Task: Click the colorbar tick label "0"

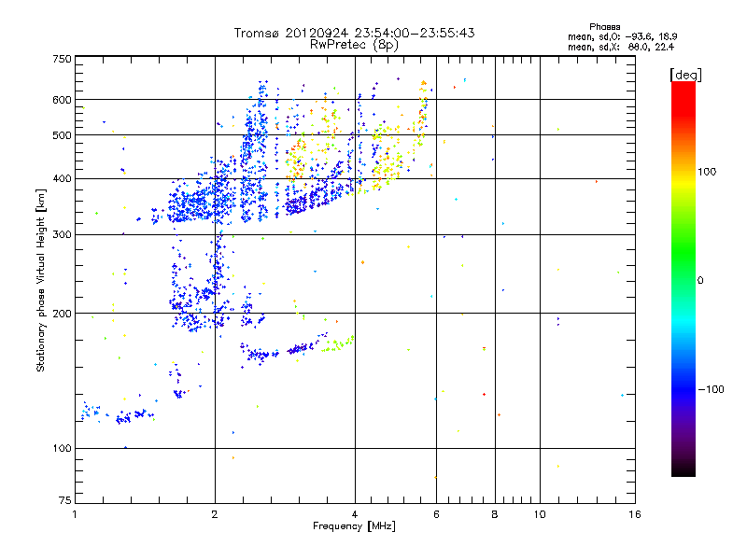Action: (x=700, y=280)
